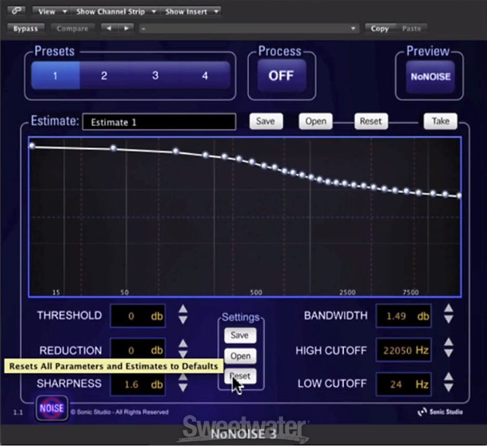
Task: Click the NOISE logo icon
Action: [51, 408]
